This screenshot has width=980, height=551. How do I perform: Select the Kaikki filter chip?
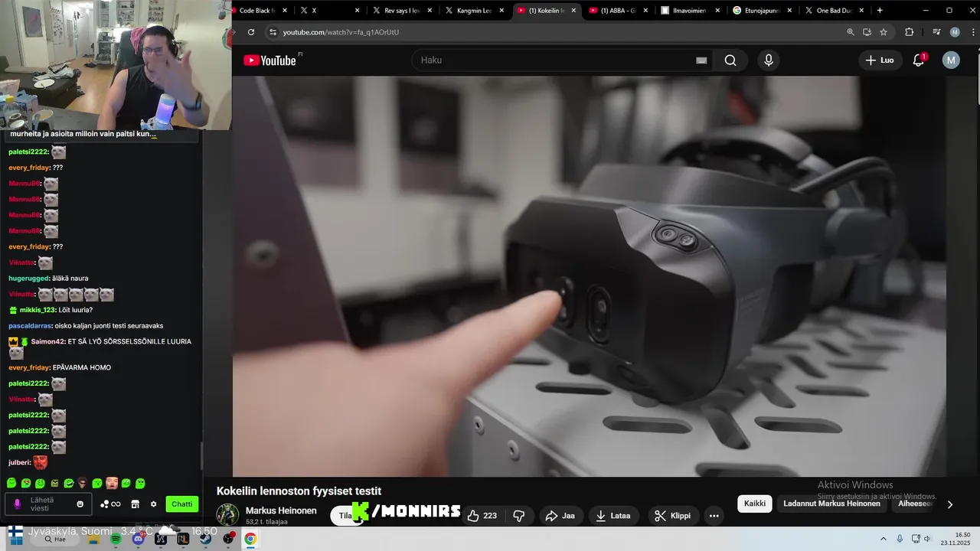[755, 504]
